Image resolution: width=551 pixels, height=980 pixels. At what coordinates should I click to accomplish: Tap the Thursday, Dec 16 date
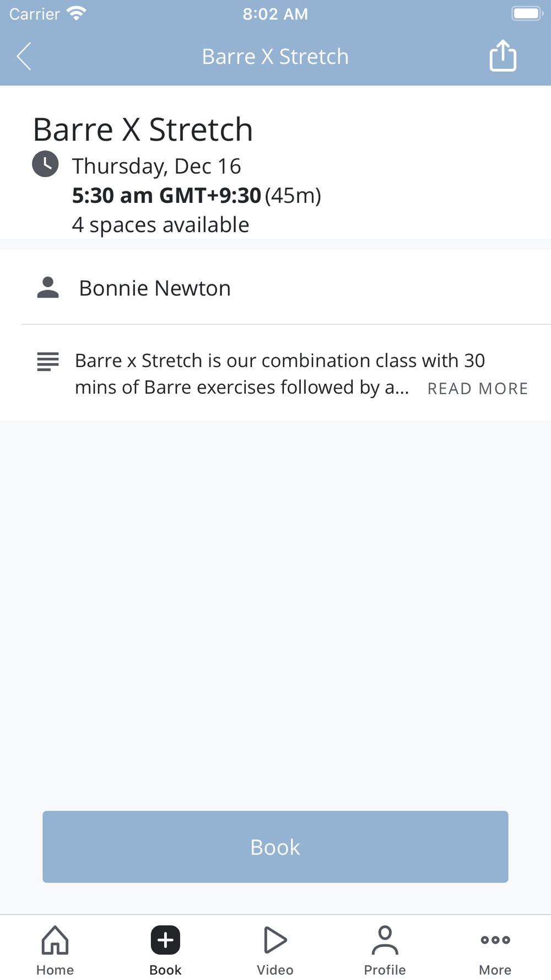pyautogui.click(x=156, y=166)
